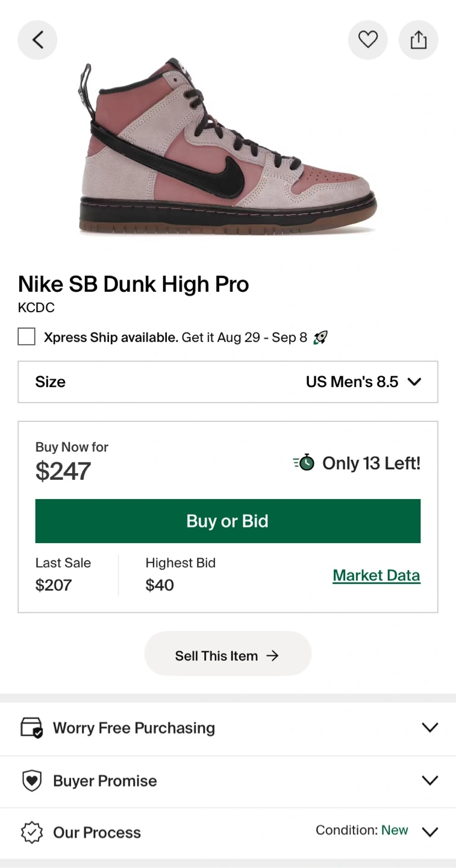Favorite this sneaker with the heart icon
The image size is (456, 868).
point(367,40)
